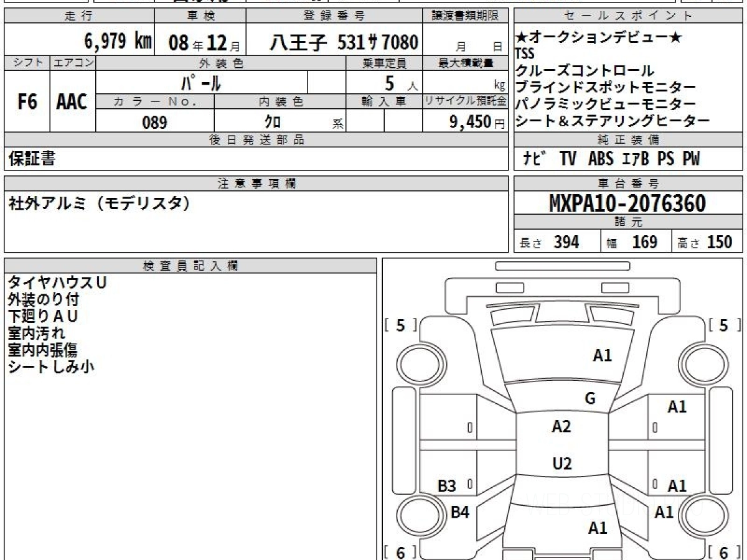Click the パール exterior color value
Viewport: 747px width, 560px height.
pyautogui.click(x=202, y=82)
